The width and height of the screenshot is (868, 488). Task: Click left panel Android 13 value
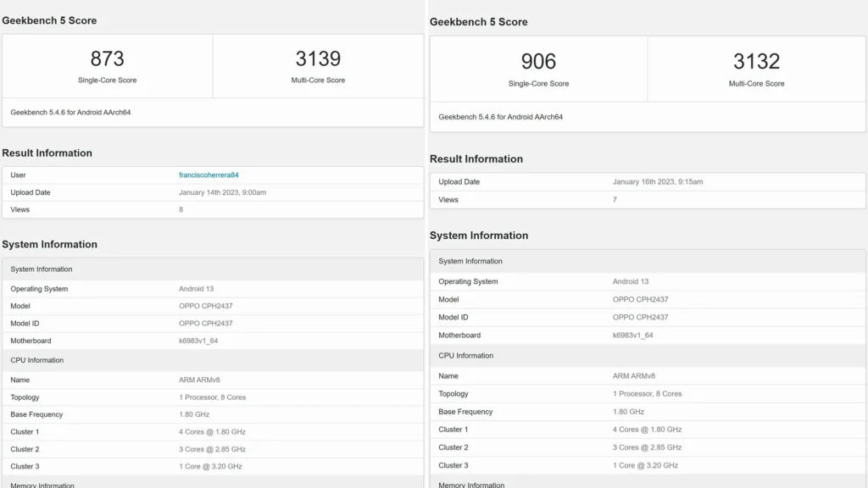pyautogui.click(x=196, y=289)
